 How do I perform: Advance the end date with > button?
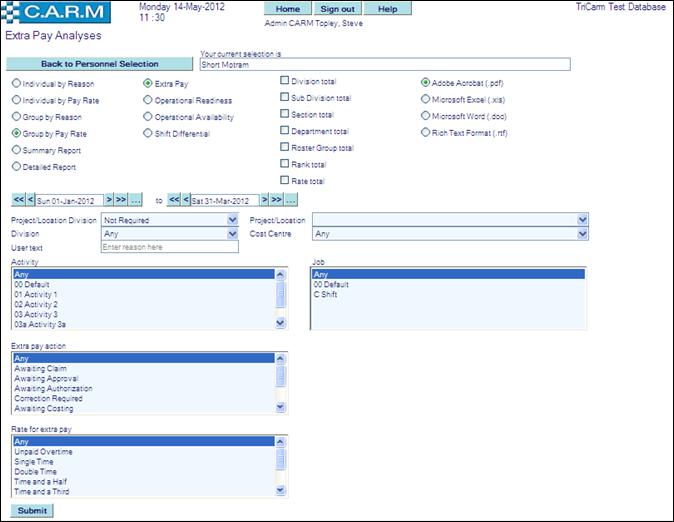coord(266,200)
